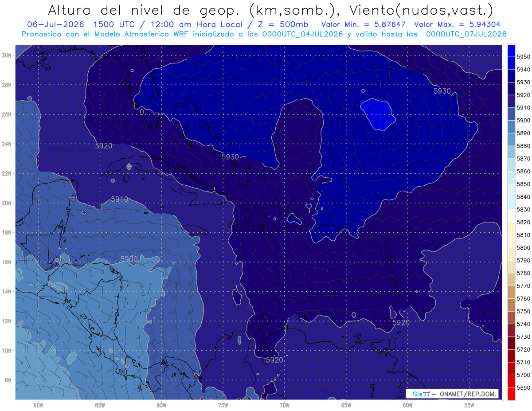Viewport: 532px width, 411px height.
Task: Click the '75W' longitude axis label
Action: 223,405
